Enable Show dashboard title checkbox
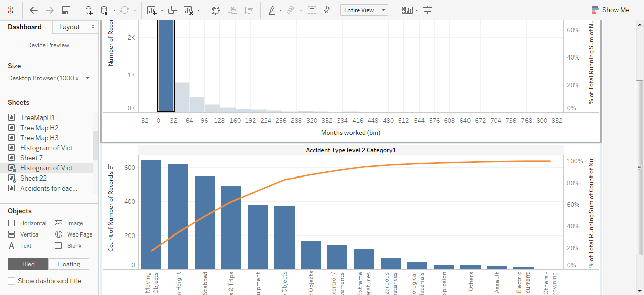 point(12,281)
